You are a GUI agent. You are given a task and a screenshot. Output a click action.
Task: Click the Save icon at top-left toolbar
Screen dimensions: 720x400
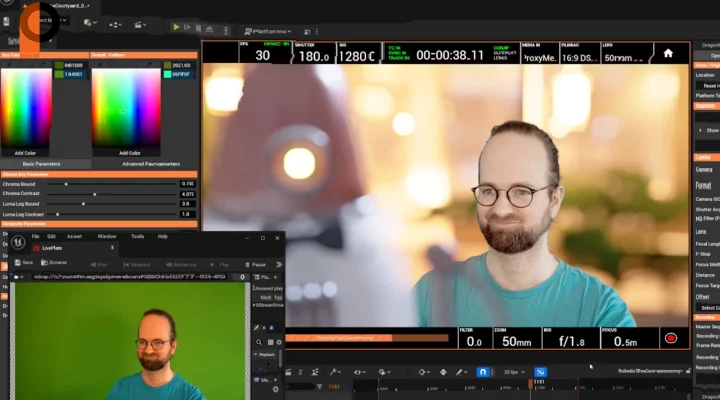pos(6,22)
